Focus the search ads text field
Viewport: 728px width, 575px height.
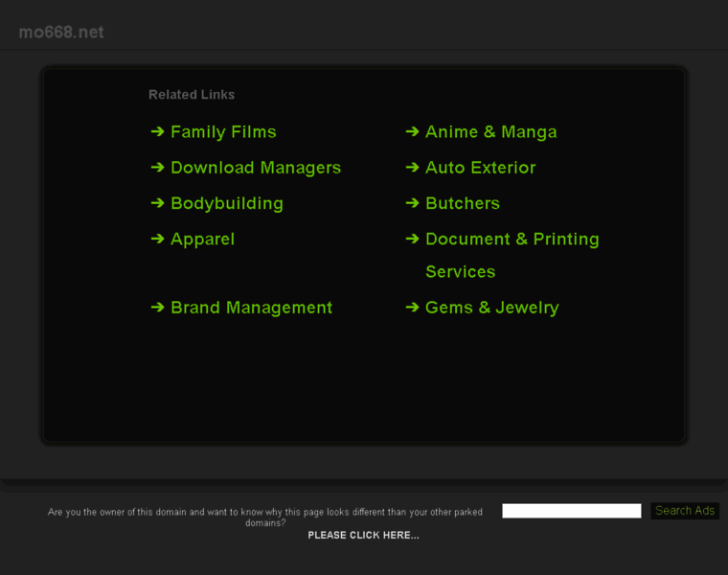pyautogui.click(x=572, y=511)
